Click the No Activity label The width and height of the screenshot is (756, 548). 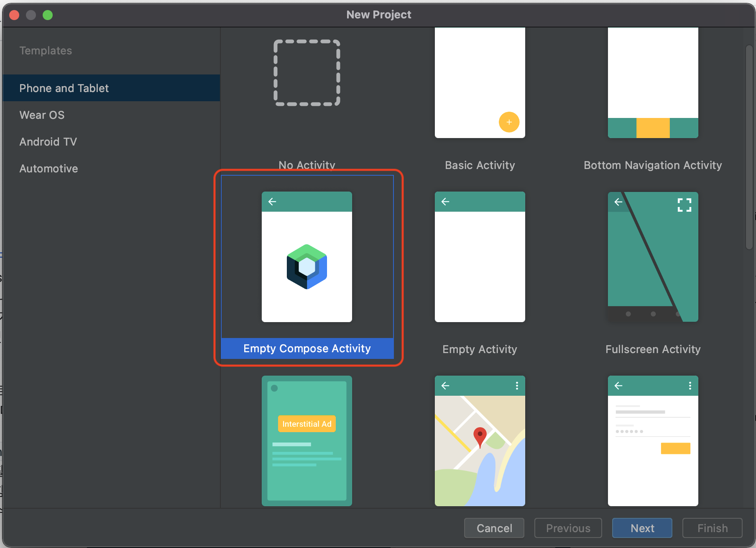pos(307,165)
